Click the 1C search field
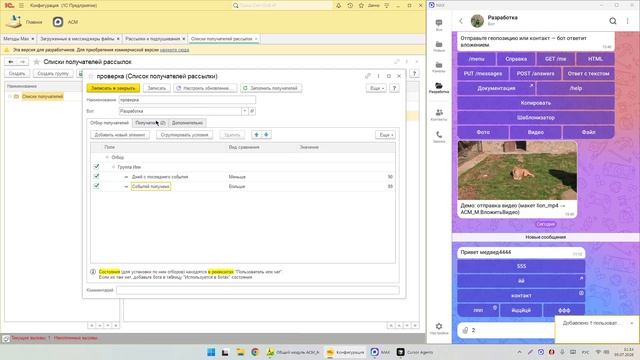Viewport: 640px width, 360px height. 282,5
